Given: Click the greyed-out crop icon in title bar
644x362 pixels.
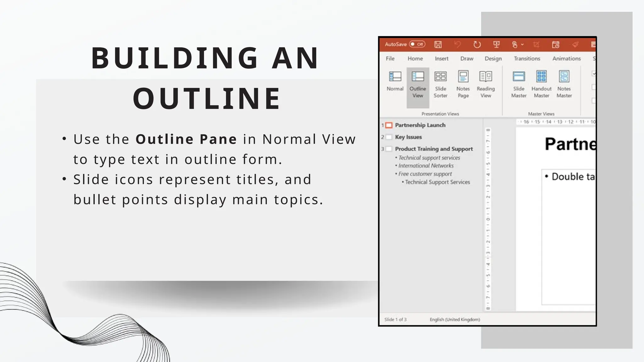Looking at the screenshot, I should point(536,45).
